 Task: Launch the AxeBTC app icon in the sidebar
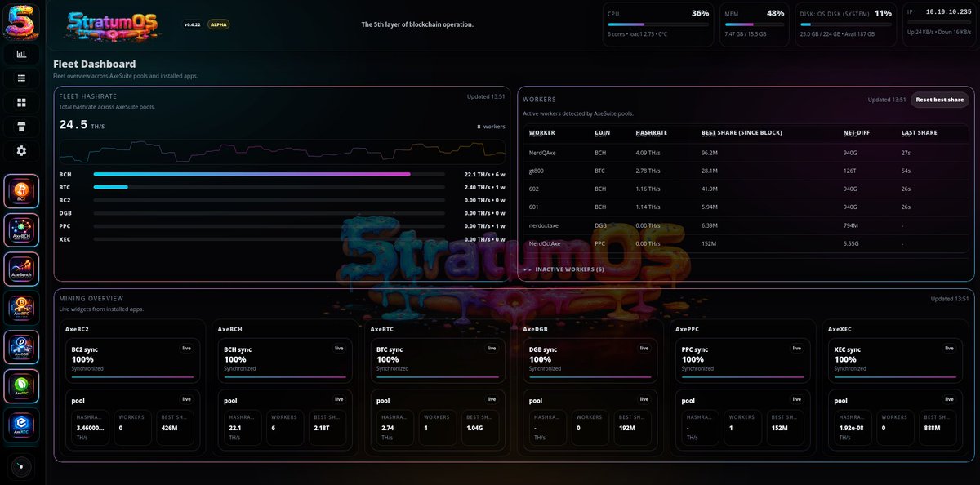[21, 307]
